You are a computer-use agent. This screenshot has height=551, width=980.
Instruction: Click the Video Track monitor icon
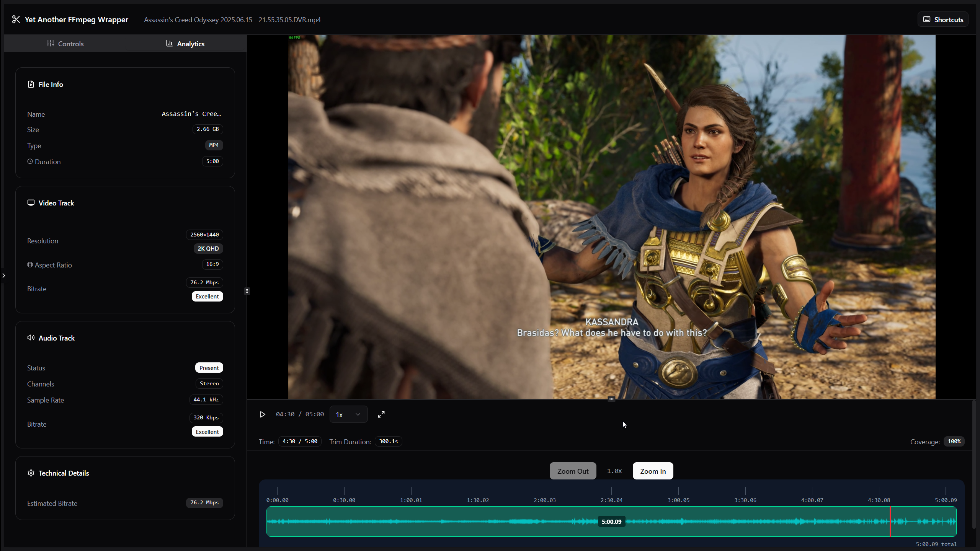(31, 203)
